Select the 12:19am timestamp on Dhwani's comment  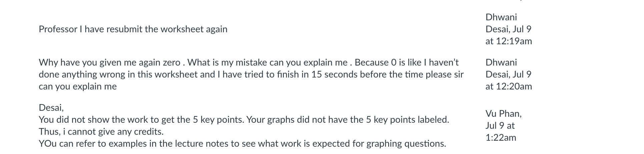509,41
